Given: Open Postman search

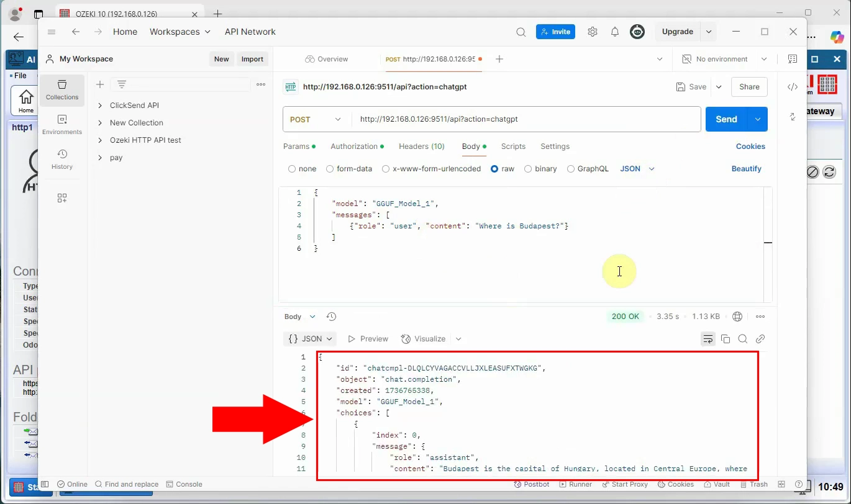Looking at the screenshot, I should pyautogui.click(x=521, y=32).
